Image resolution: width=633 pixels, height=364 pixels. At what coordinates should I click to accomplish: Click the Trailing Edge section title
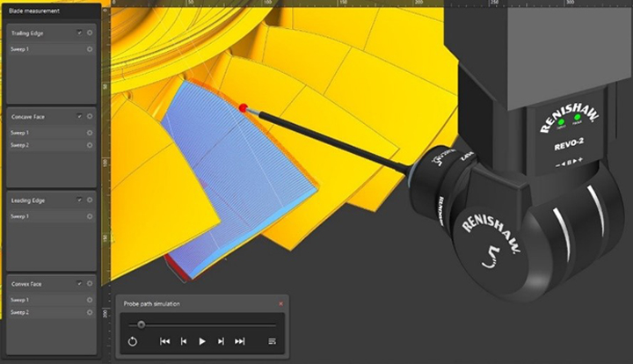(x=27, y=33)
